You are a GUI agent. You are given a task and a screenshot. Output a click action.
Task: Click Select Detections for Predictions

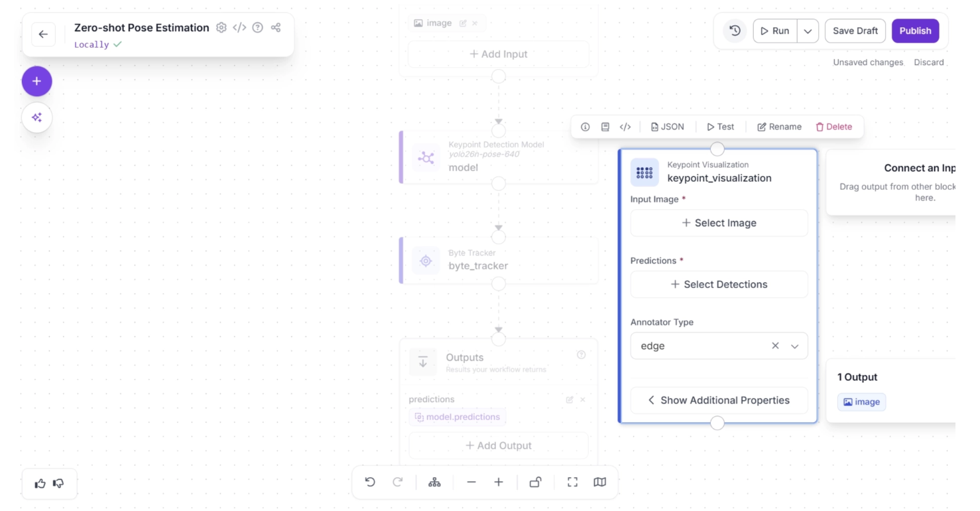[x=719, y=284]
